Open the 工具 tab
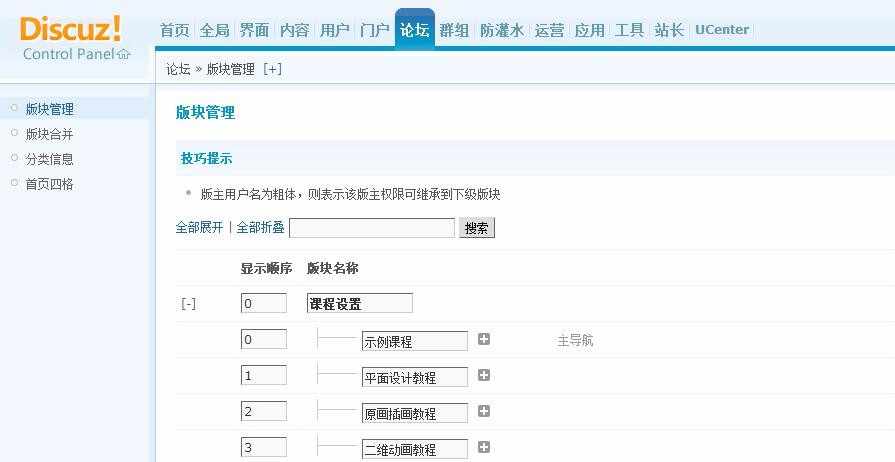 tap(629, 30)
